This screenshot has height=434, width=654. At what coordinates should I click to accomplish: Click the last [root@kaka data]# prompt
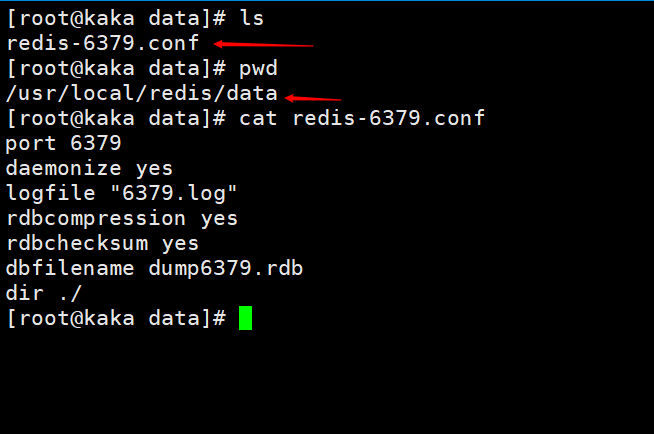tap(116, 319)
